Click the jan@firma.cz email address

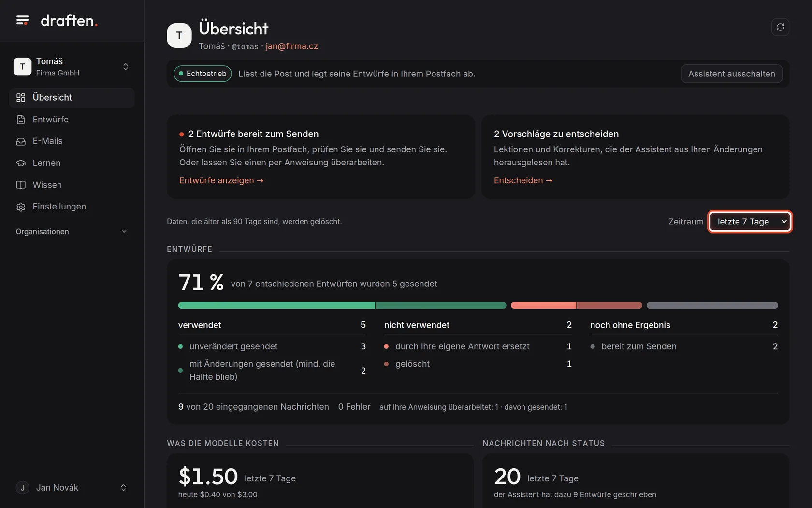point(292,46)
